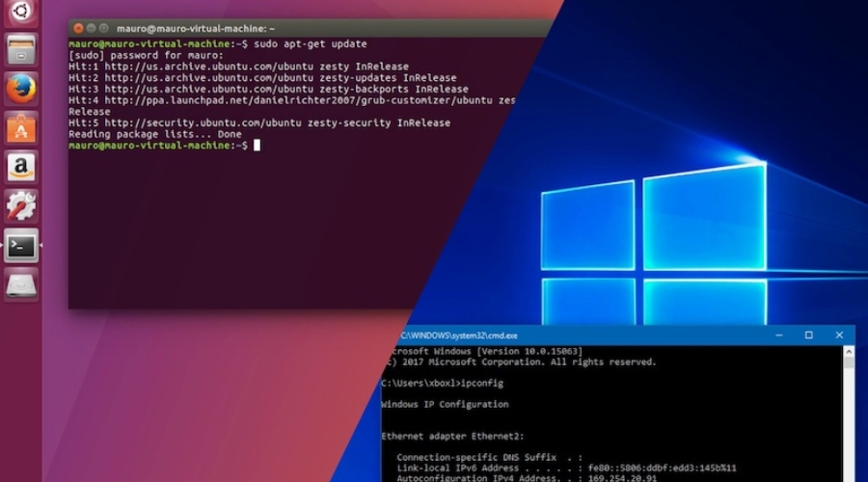Click the terminal prompt cursor
The image size is (868, 482).
tap(257, 146)
